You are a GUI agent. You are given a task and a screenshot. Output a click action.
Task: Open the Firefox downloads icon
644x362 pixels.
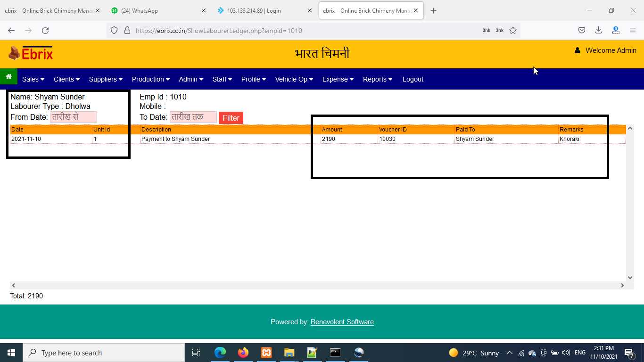coord(598,31)
